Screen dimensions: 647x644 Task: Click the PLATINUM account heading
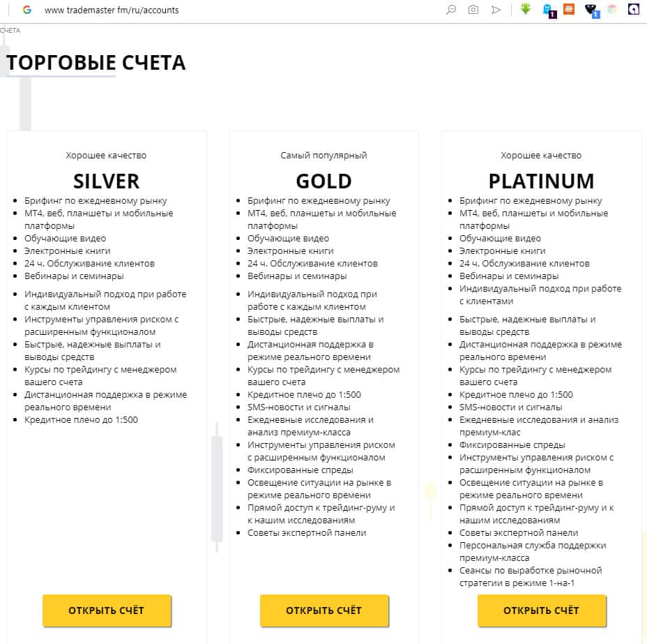[x=541, y=181]
